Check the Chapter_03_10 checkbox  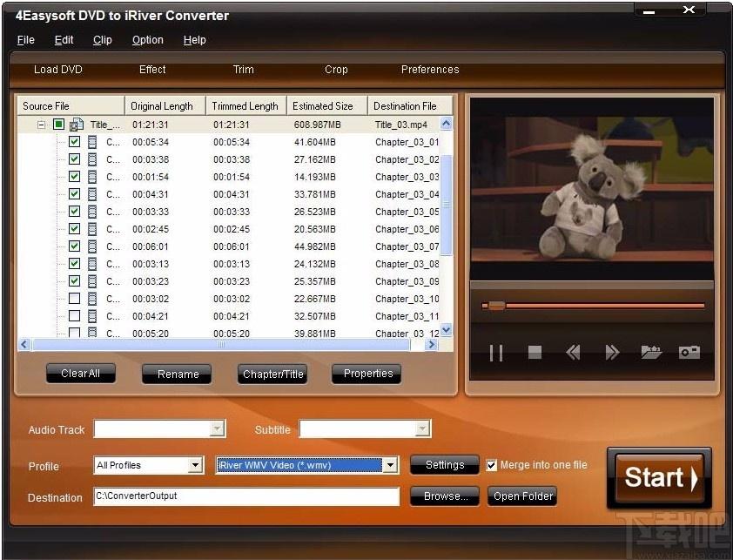tap(74, 298)
